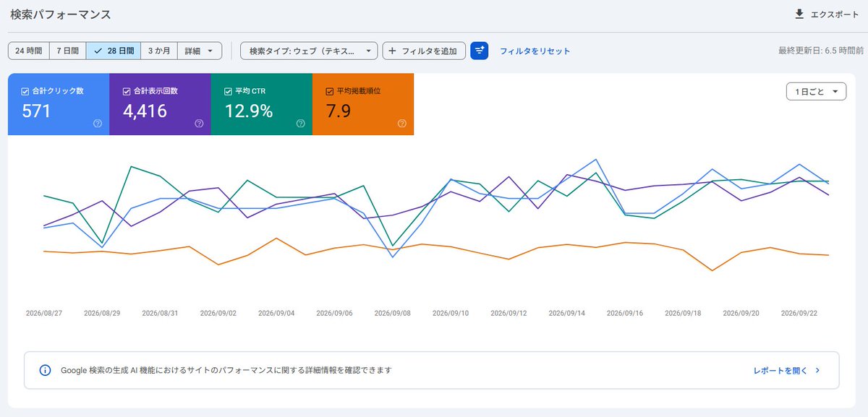Image resolution: width=868 pixels, height=417 pixels.
Task: Click the 2026/09/02 axis label
Action: click(x=218, y=314)
